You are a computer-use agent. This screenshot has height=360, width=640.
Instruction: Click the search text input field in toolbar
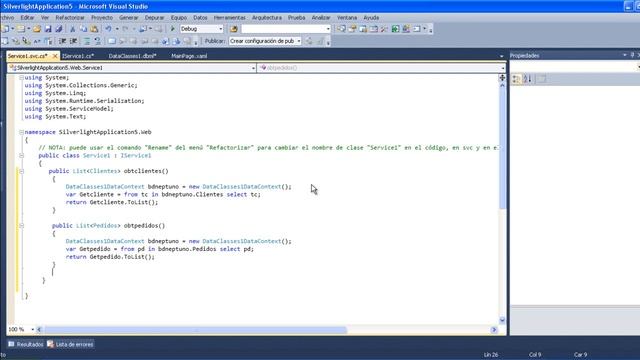pyautogui.click(x=283, y=29)
